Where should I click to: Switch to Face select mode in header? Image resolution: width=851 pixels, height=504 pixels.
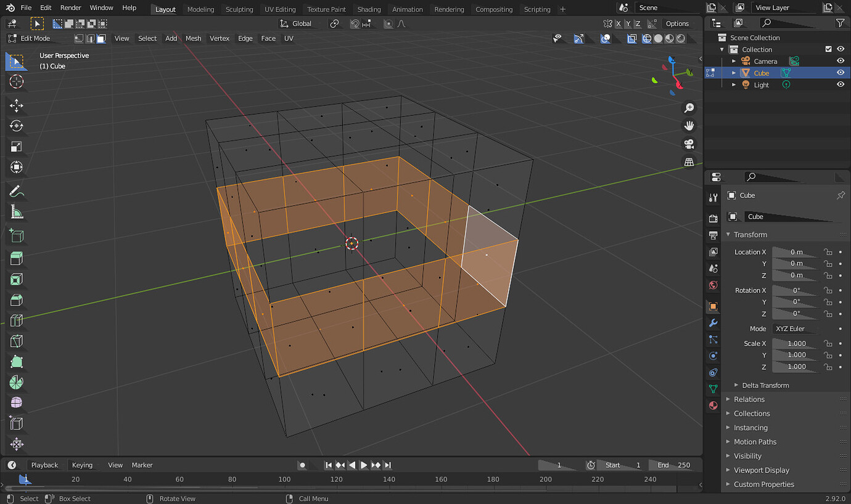pyautogui.click(x=101, y=38)
